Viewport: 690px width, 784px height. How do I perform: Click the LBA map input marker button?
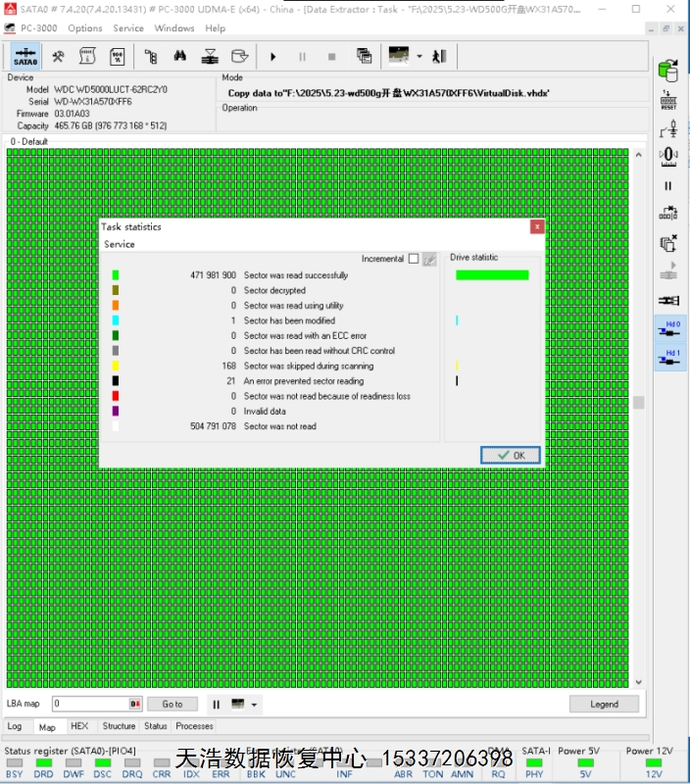click(x=135, y=704)
